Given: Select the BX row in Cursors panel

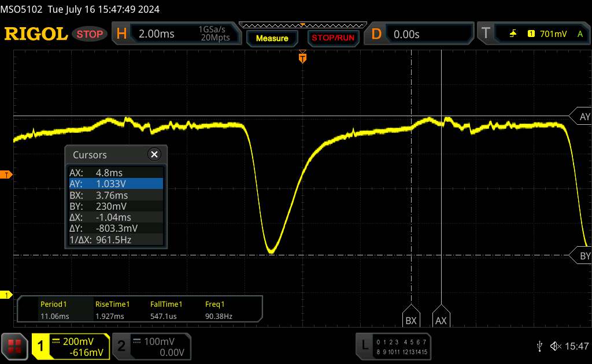Looking at the screenshot, I should [116, 195].
